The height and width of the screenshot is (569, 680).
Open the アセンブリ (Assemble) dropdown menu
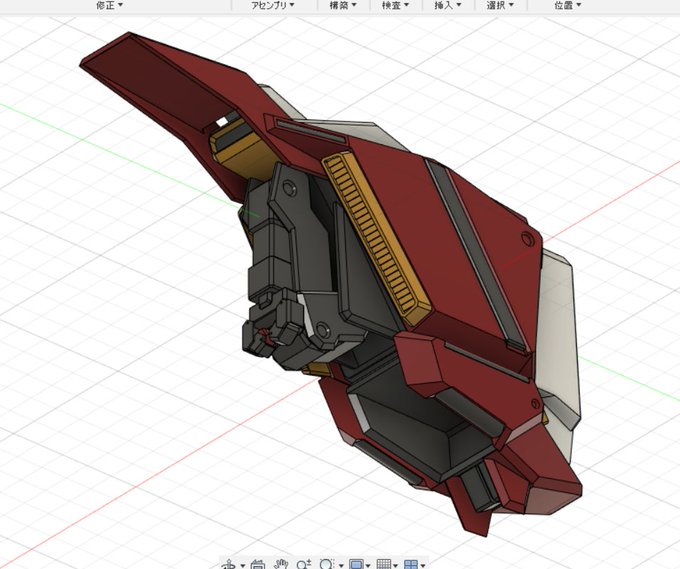[x=273, y=5]
